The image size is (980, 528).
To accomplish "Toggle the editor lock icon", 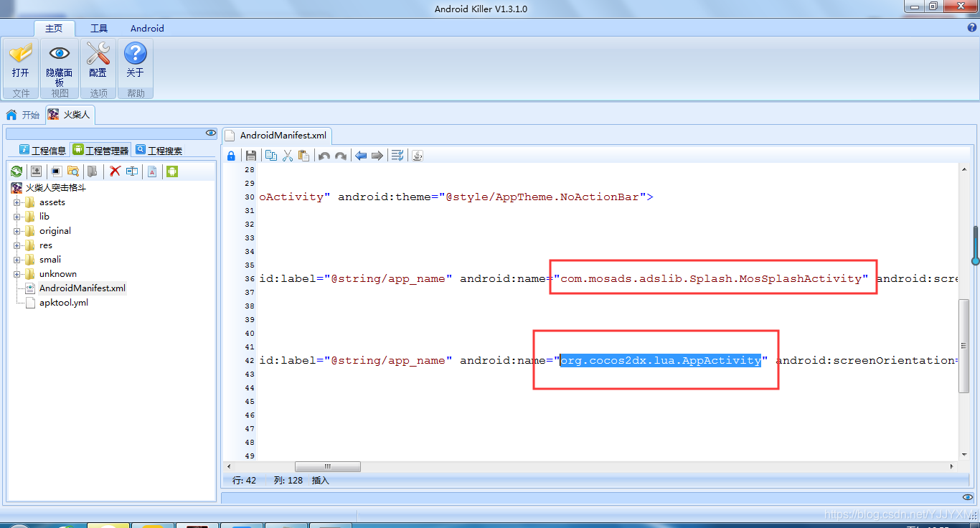I will coord(231,156).
